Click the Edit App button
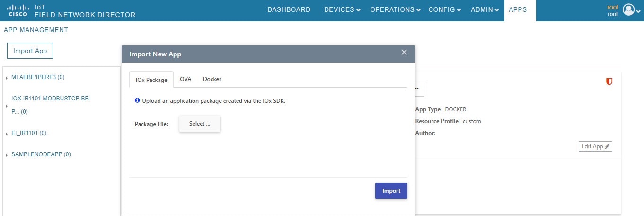This screenshot has height=216, width=644. pos(595,146)
